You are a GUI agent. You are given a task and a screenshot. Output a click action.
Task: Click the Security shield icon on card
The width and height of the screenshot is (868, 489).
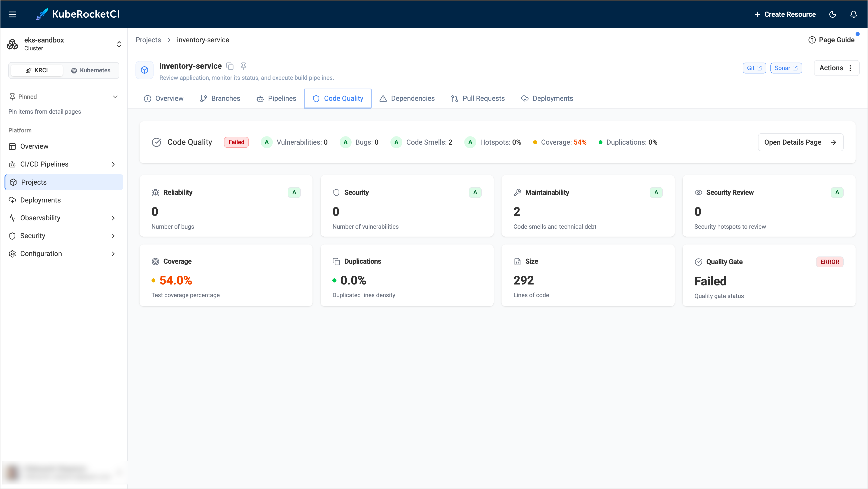click(336, 192)
